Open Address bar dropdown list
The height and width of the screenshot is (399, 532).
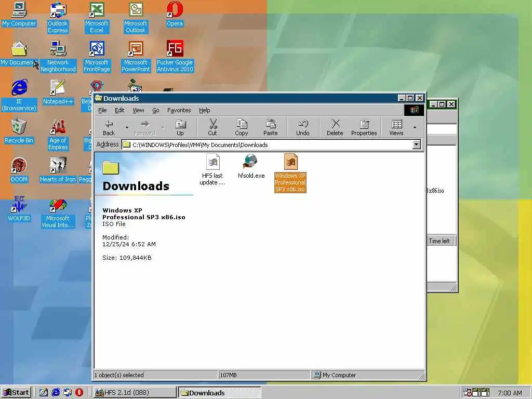(x=416, y=145)
